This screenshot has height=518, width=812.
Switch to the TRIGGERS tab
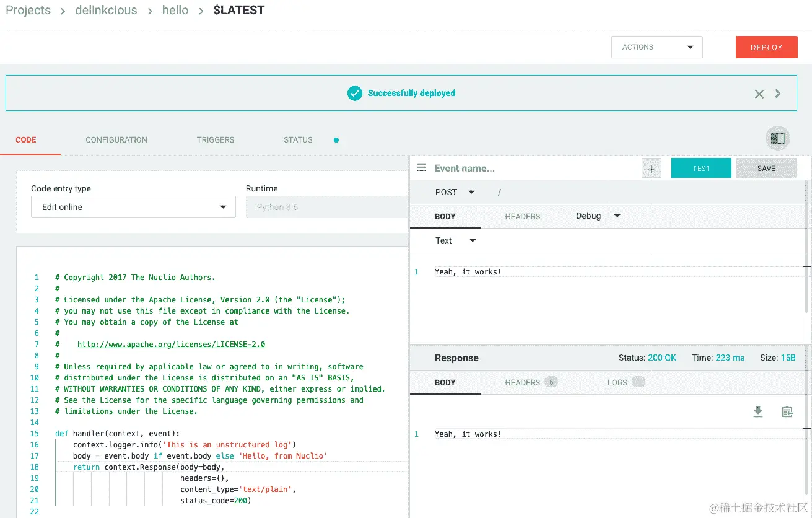click(216, 140)
